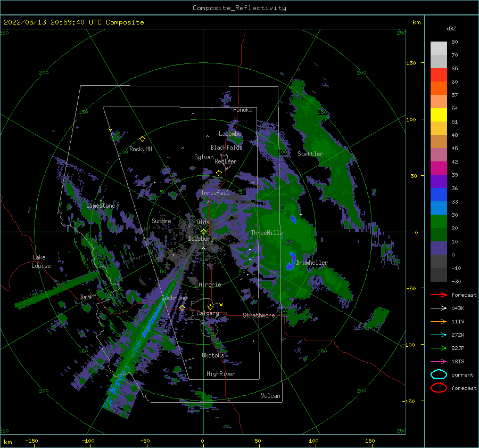Click the yellow radar center marker near Olds

pyautogui.click(x=203, y=232)
